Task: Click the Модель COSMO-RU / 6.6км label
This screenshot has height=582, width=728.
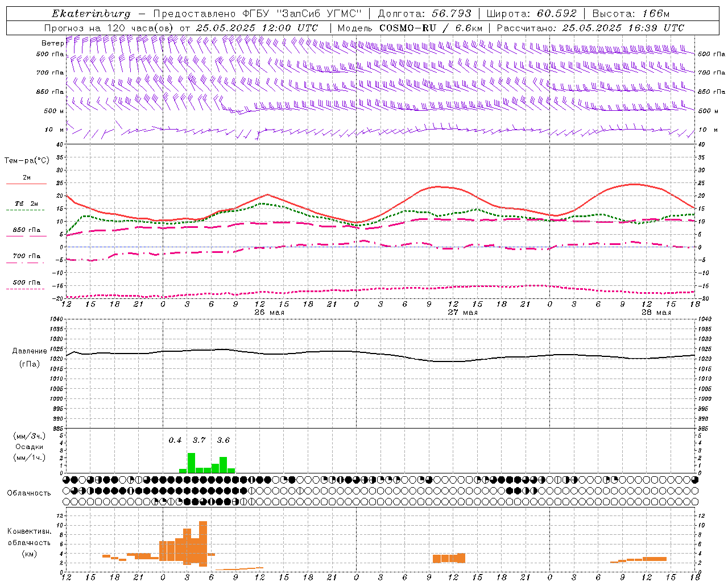Action: (410, 28)
